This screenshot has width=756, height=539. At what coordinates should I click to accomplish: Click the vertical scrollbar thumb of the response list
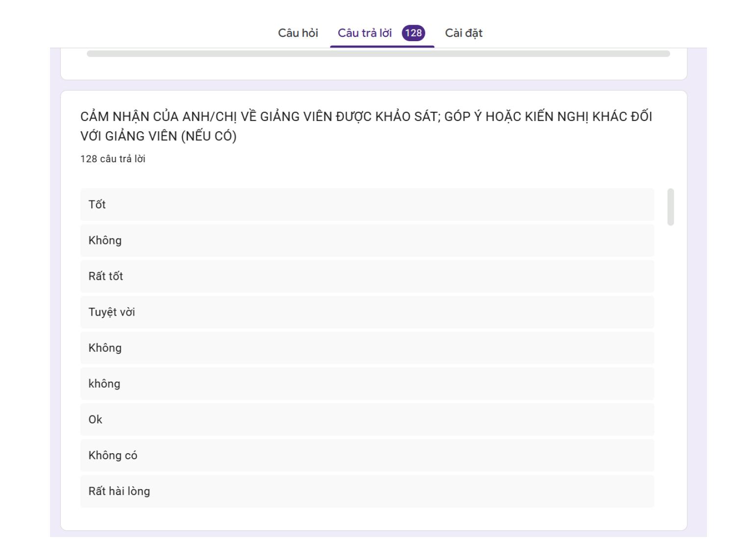pyautogui.click(x=670, y=207)
